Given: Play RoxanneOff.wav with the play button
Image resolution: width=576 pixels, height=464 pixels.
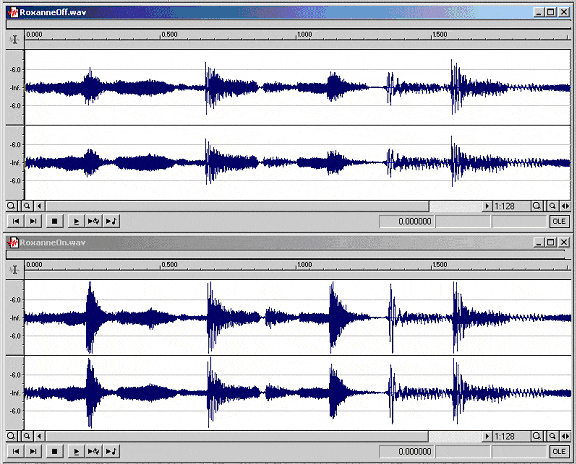Looking at the screenshot, I should click(x=76, y=221).
